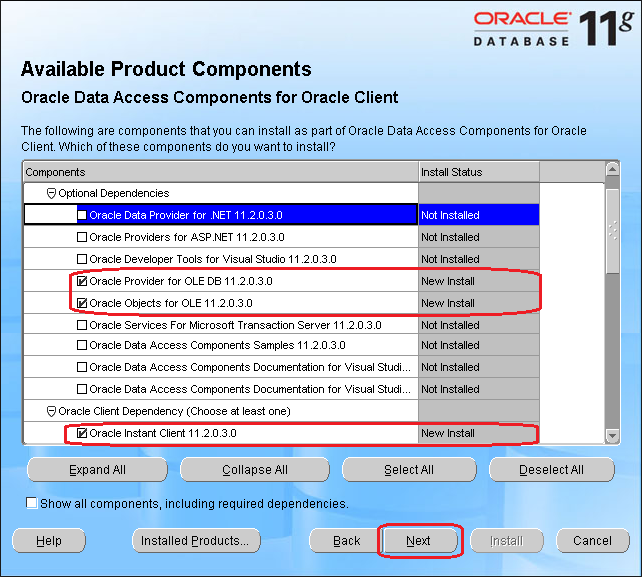Enable Oracle Developer Tools for Visual Studio
Image resolution: width=642 pixels, height=577 pixels.
(82, 259)
